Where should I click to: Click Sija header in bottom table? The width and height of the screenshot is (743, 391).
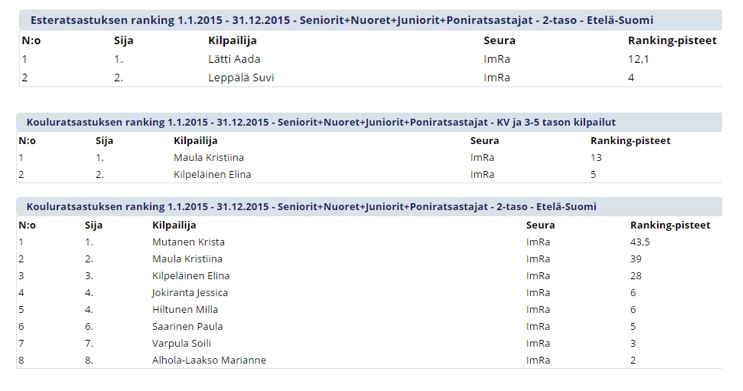point(93,225)
